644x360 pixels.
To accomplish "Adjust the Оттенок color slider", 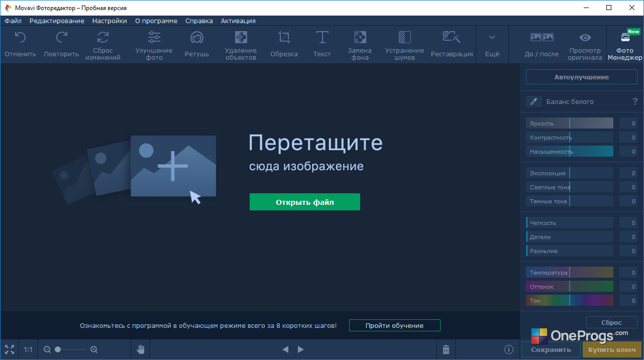I will point(570,287).
